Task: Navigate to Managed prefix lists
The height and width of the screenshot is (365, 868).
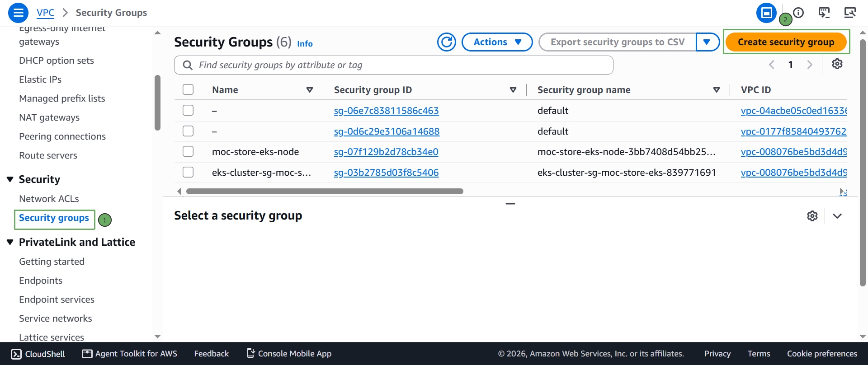Action: (62, 98)
